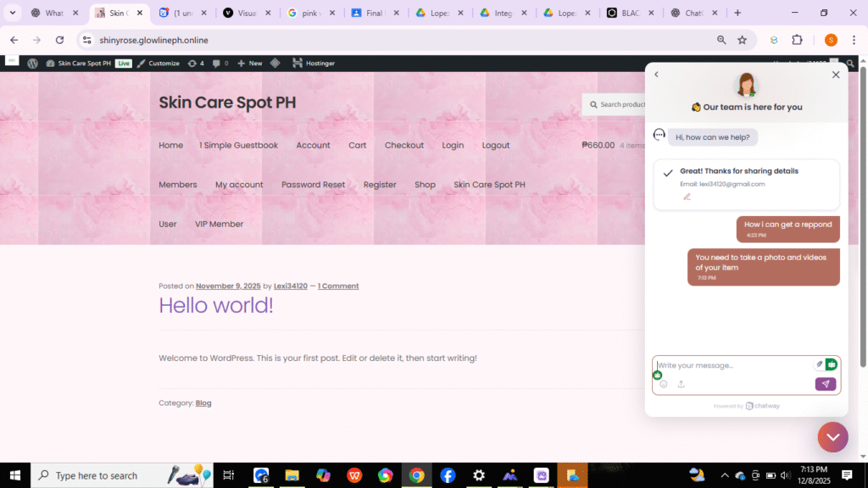Open the emoji picker in chat
Image resolution: width=868 pixels, height=488 pixels.
[664, 384]
